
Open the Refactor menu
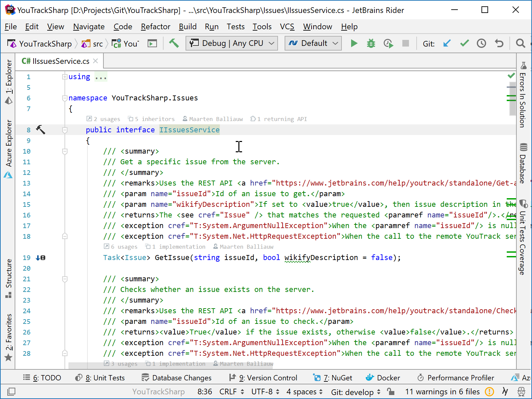pos(155,27)
